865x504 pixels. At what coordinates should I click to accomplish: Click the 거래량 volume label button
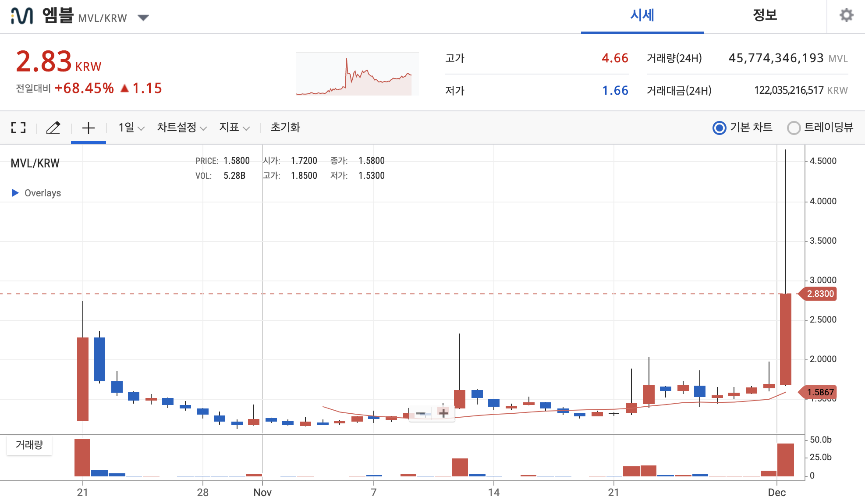click(x=29, y=445)
